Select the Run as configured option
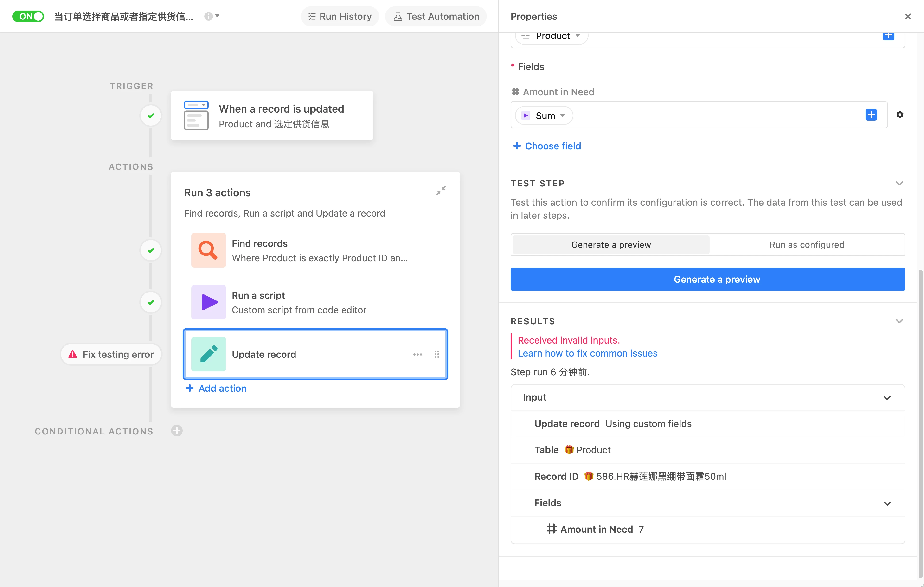 [x=807, y=245]
